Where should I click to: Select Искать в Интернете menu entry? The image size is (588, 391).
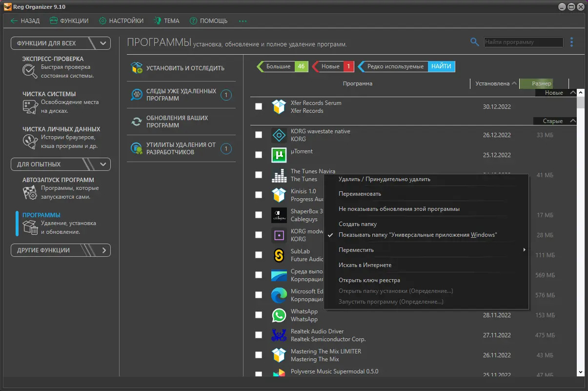pyautogui.click(x=365, y=265)
